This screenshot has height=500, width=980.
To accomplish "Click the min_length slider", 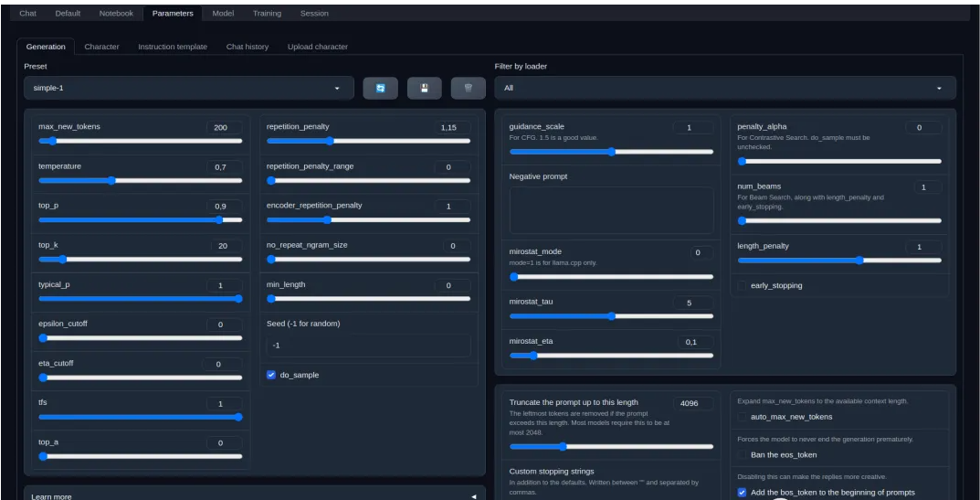I will (x=369, y=299).
